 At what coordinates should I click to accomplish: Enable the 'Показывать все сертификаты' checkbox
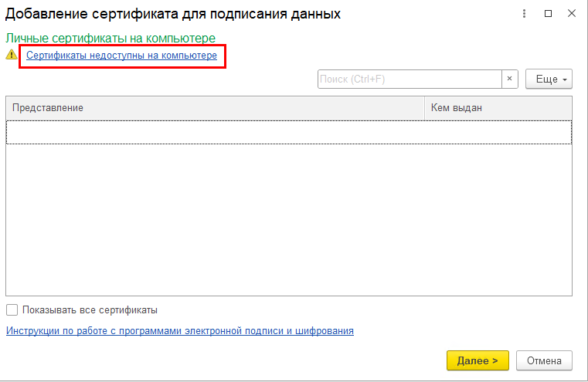click(12, 310)
